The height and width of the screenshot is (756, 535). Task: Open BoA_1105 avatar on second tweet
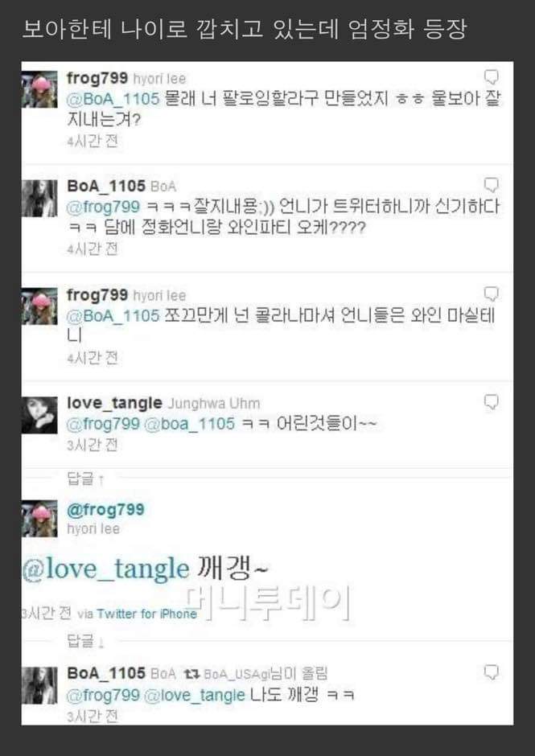(39, 198)
